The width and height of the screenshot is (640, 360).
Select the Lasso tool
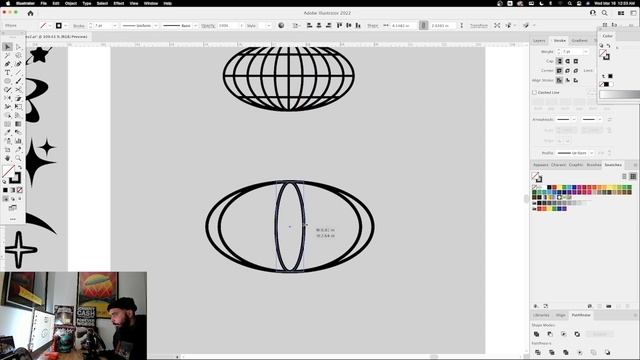coord(18,56)
